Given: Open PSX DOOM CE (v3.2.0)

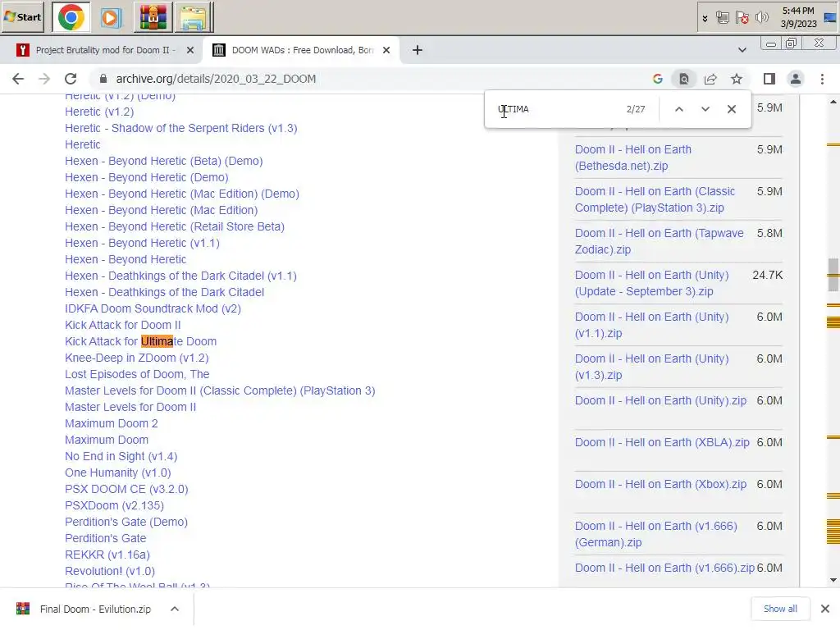Looking at the screenshot, I should (x=126, y=489).
